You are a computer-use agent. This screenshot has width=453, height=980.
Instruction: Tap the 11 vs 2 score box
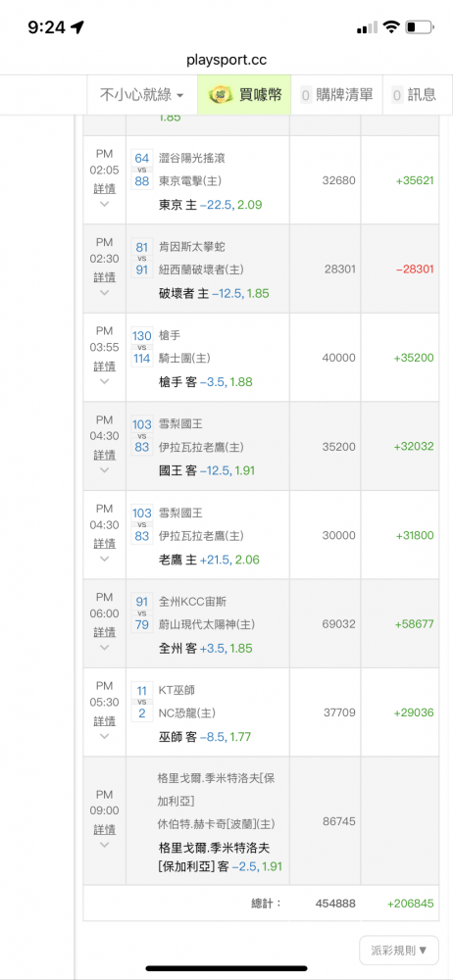[142, 702]
